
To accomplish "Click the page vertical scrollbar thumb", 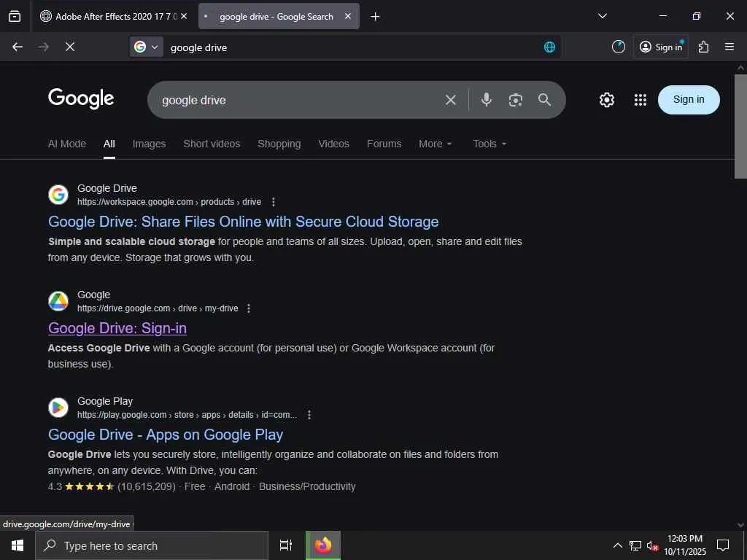I will [x=740, y=126].
